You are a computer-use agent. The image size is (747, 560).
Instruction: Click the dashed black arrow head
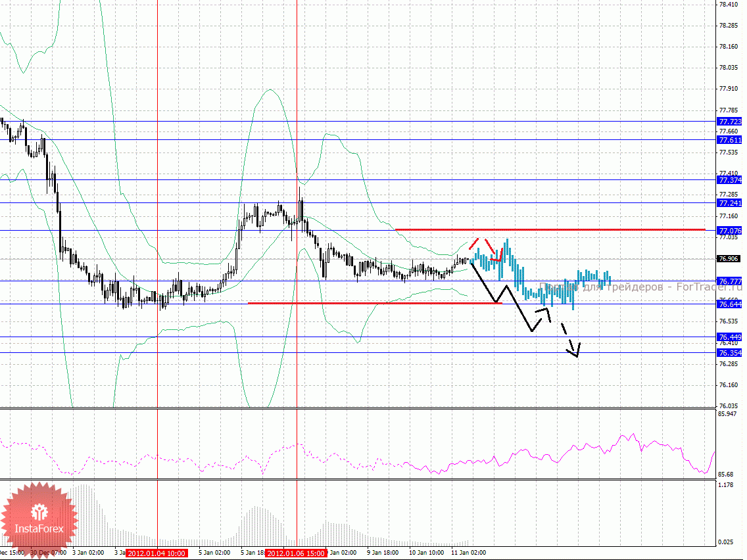[x=577, y=353]
